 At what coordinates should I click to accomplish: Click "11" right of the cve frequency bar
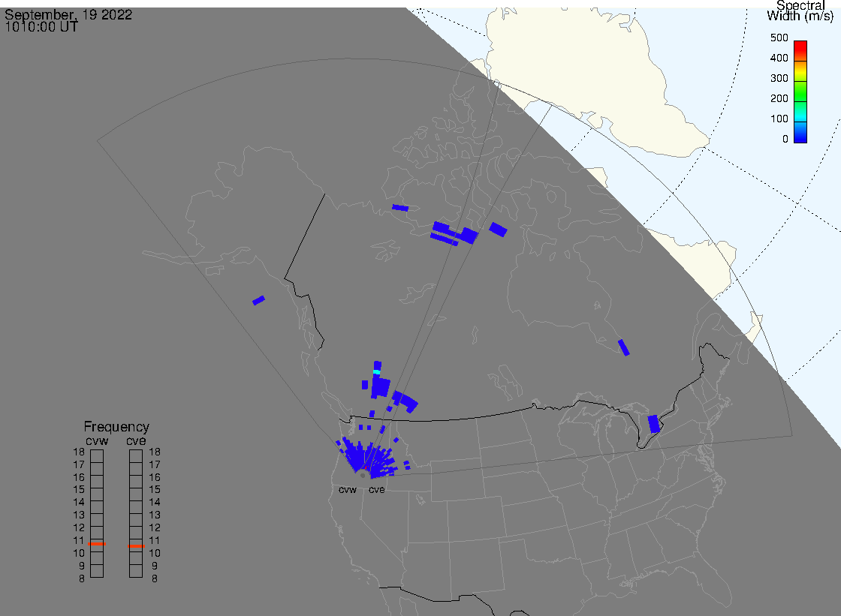(x=155, y=540)
